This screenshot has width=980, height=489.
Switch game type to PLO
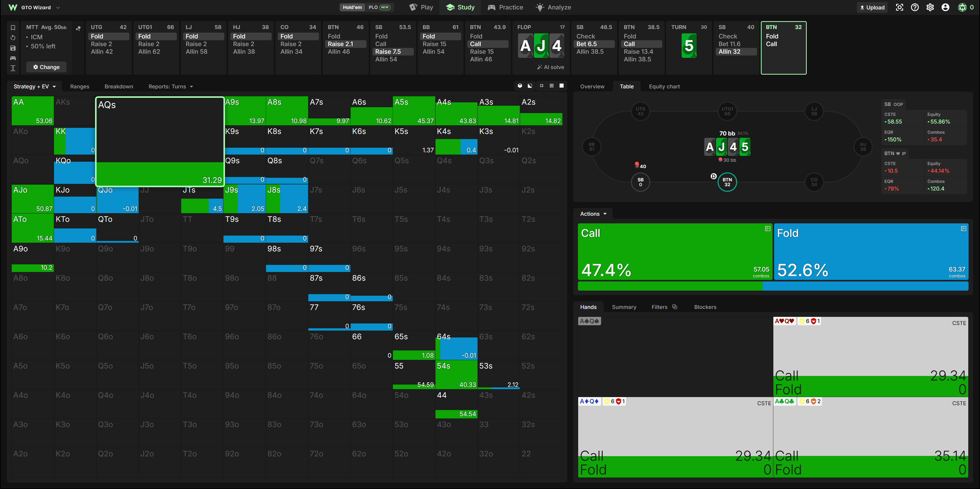379,7
